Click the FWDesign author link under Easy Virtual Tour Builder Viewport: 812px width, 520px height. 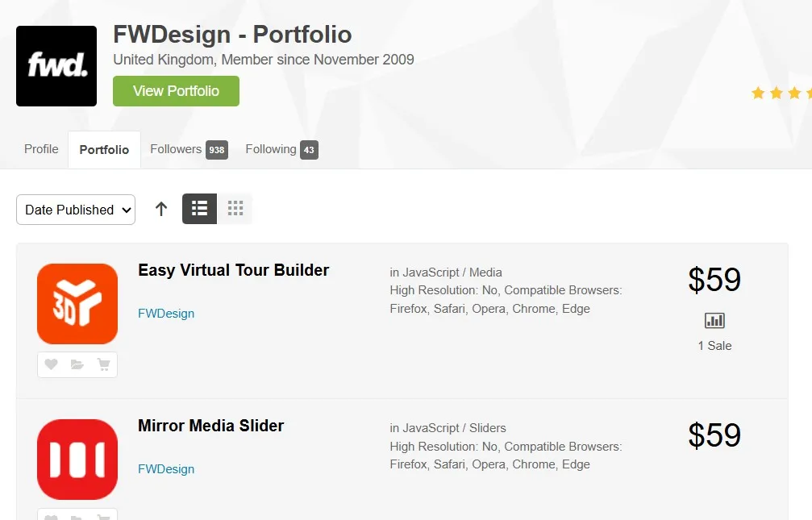pos(166,314)
